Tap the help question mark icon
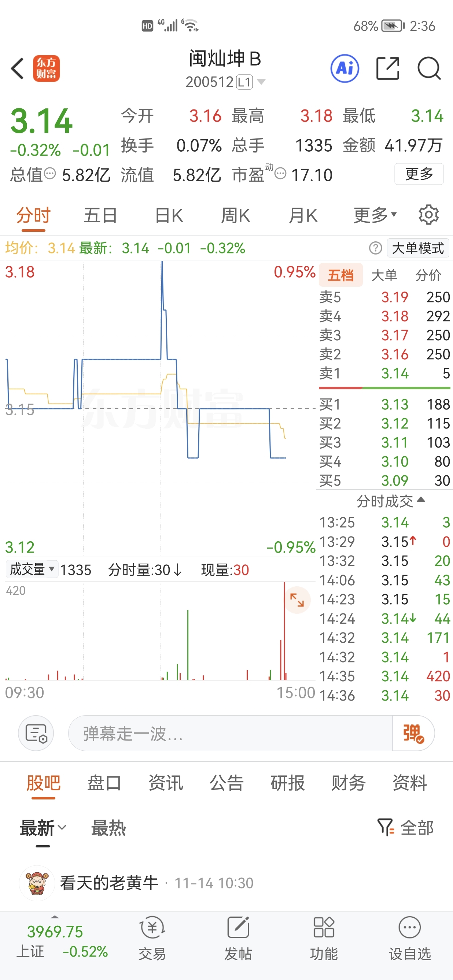The height and width of the screenshot is (980, 453). click(x=375, y=248)
